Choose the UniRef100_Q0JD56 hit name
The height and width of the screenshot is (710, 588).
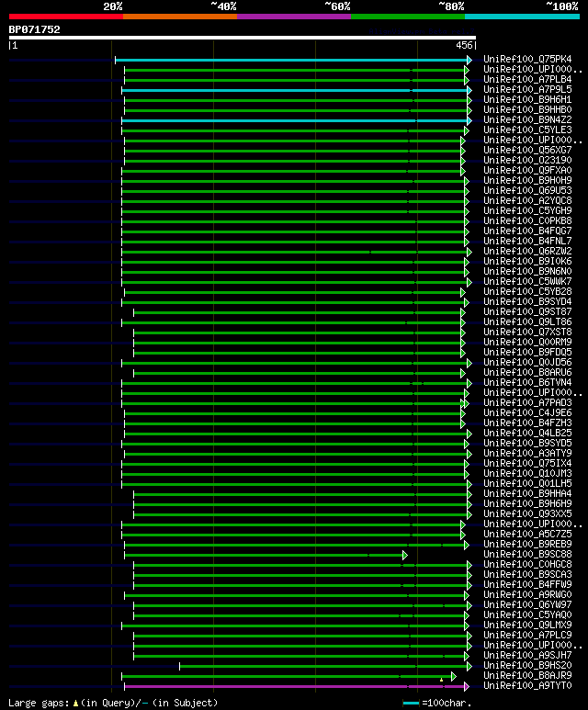point(527,363)
